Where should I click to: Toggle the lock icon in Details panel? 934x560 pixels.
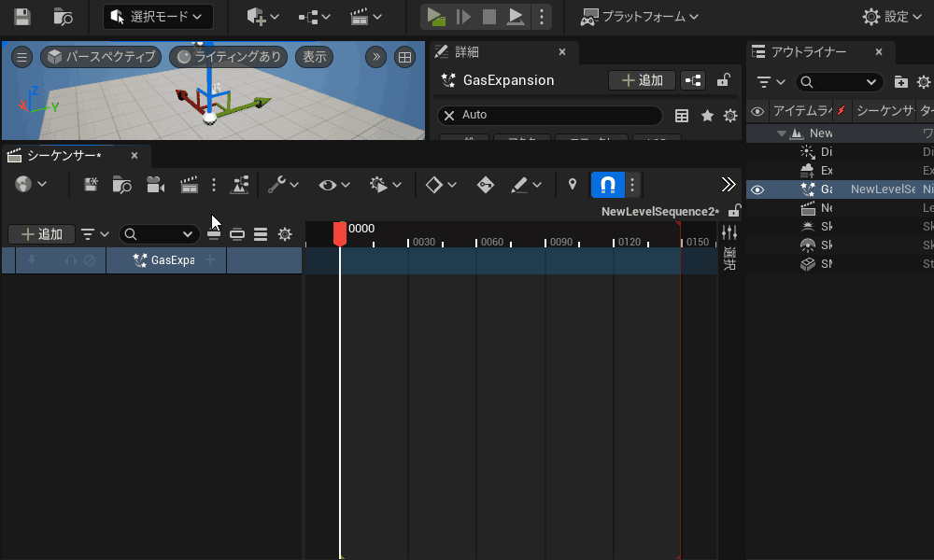point(723,81)
